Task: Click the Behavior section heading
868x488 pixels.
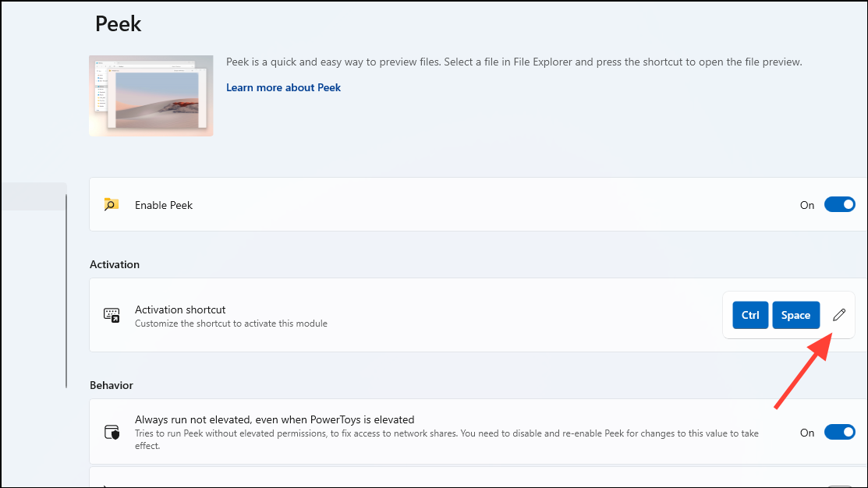Action: coord(112,385)
